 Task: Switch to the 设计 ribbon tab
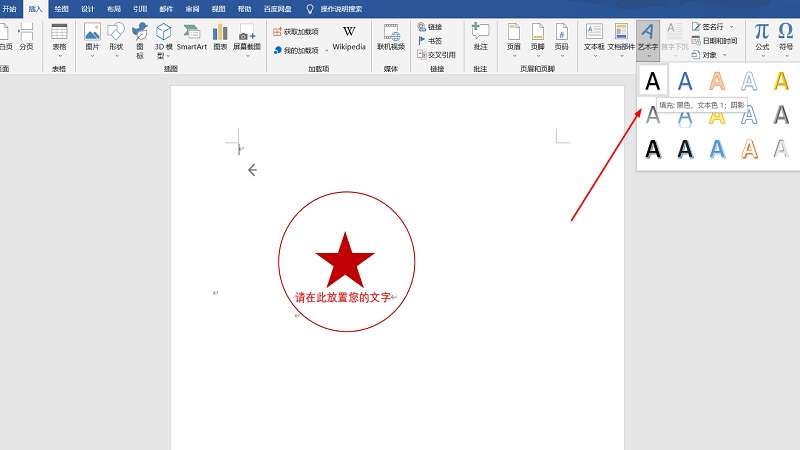(x=88, y=7)
